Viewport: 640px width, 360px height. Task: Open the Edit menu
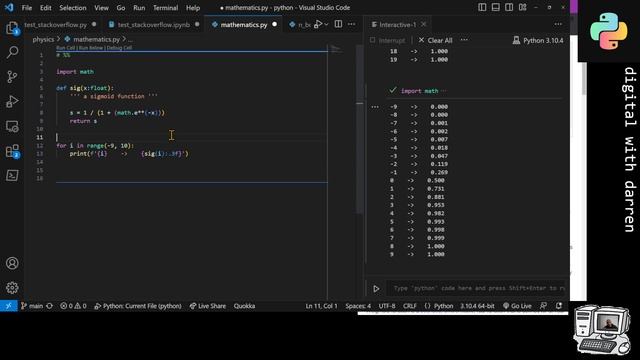(x=45, y=7)
